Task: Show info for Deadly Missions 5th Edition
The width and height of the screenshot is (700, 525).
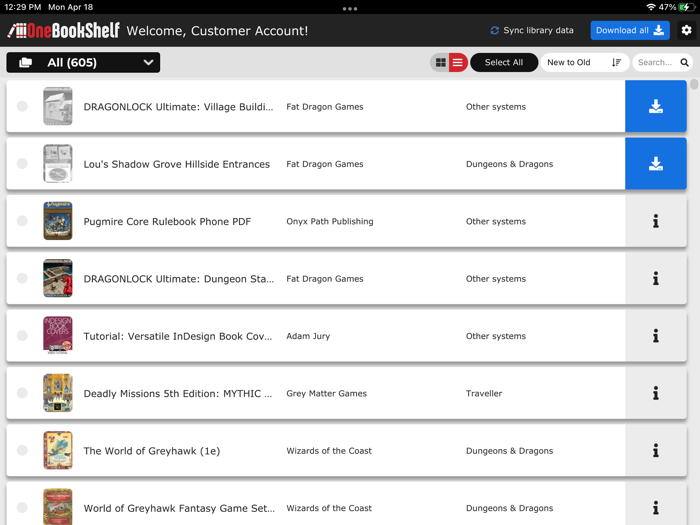Action: pos(655,393)
